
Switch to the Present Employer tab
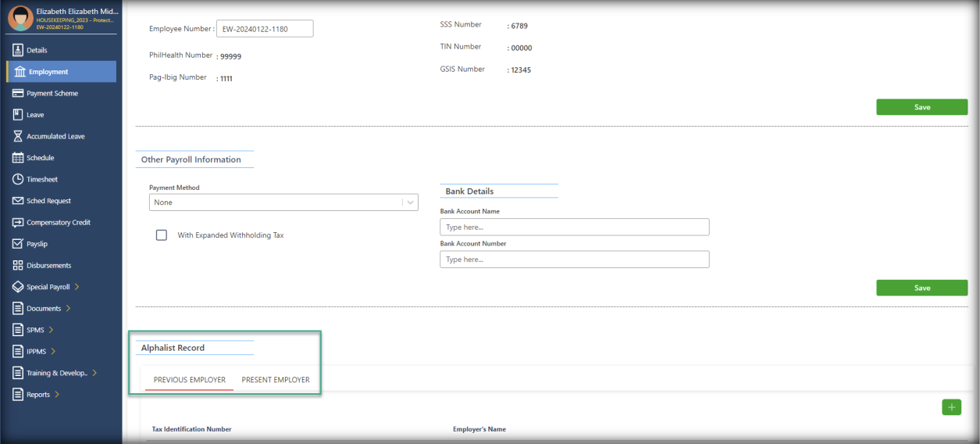point(276,380)
